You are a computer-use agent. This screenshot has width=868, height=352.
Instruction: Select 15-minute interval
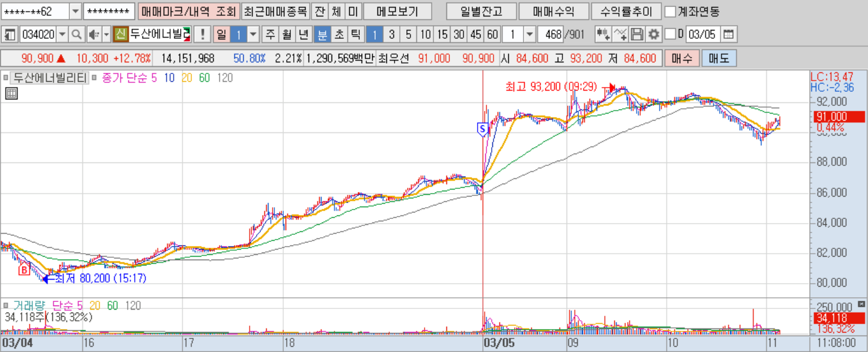tap(442, 34)
